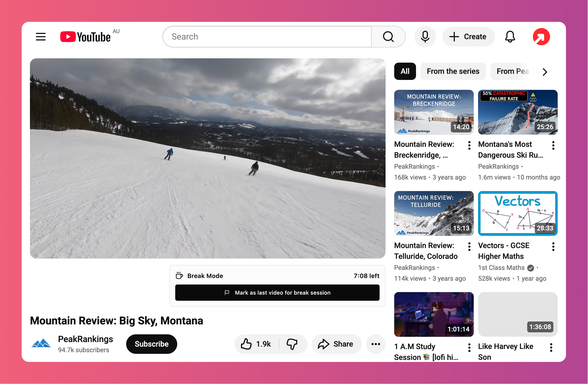Open the hamburger guide menu

coord(41,37)
